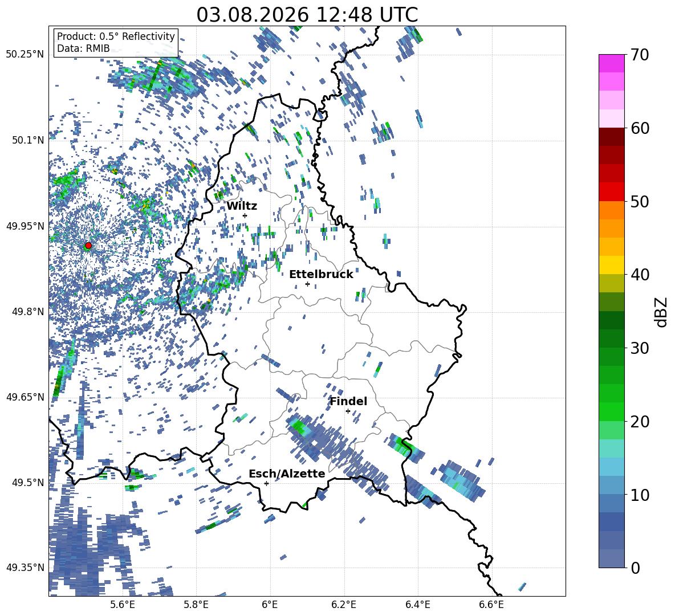
Task: Pick the green 20 dBZ colorbar band
Action: coord(611,411)
